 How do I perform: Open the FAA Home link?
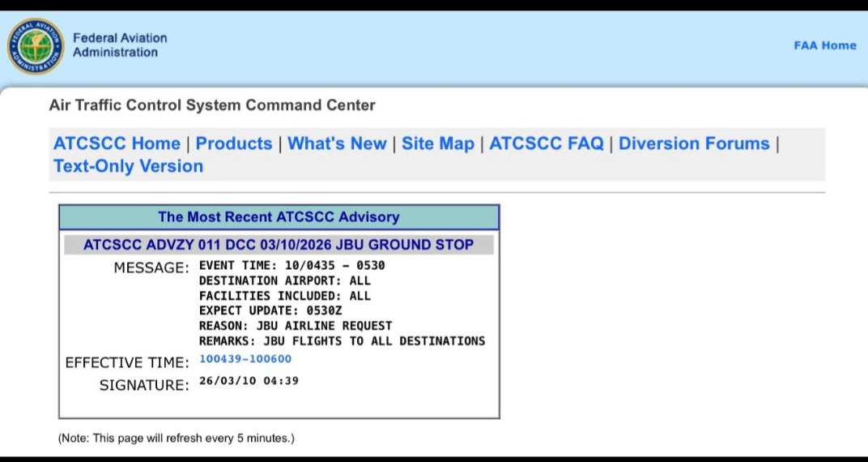pos(824,45)
